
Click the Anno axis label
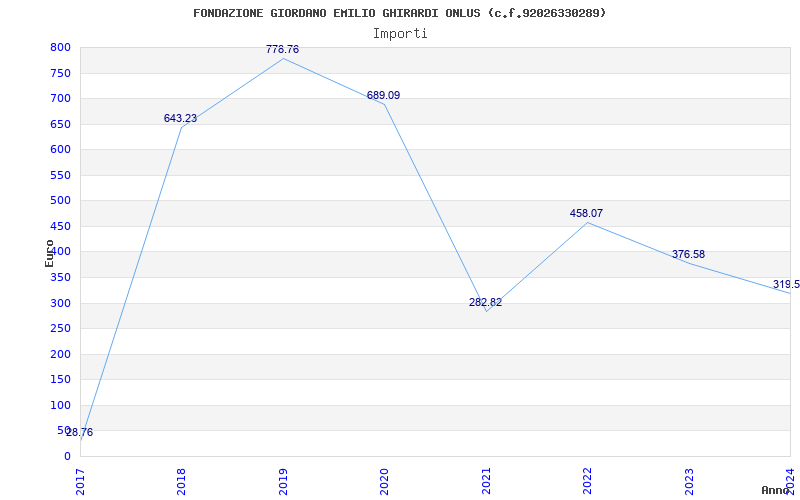774,490
